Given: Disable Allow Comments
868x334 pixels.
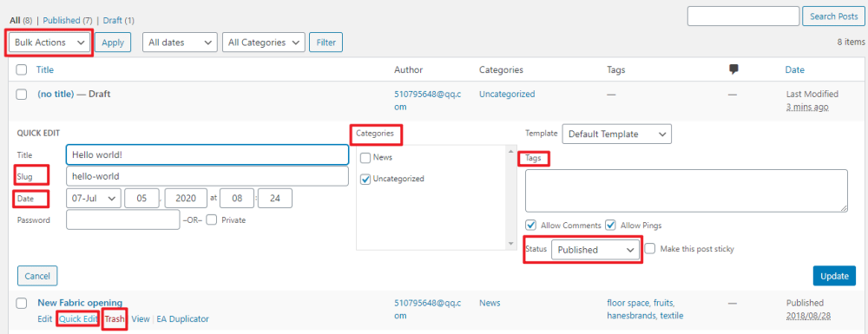Looking at the screenshot, I should pyautogui.click(x=531, y=225).
